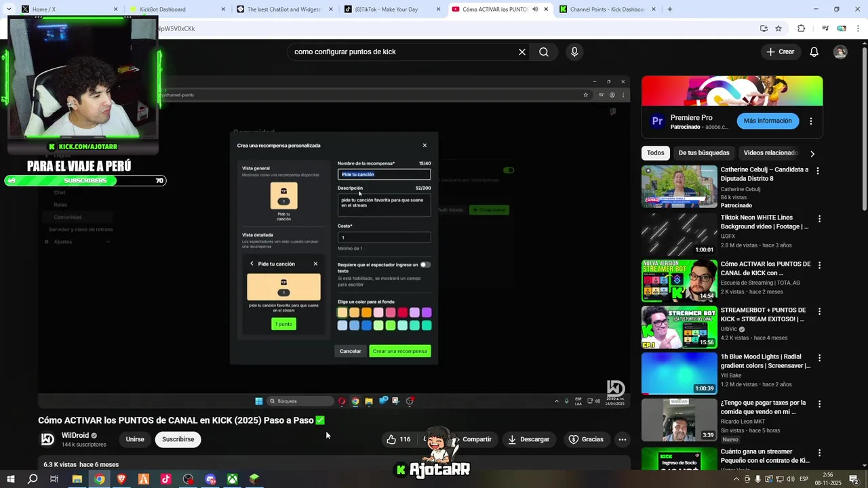Start voice search with the microphone icon
Image resolution: width=868 pixels, height=488 pixels.
(x=574, y=52)
